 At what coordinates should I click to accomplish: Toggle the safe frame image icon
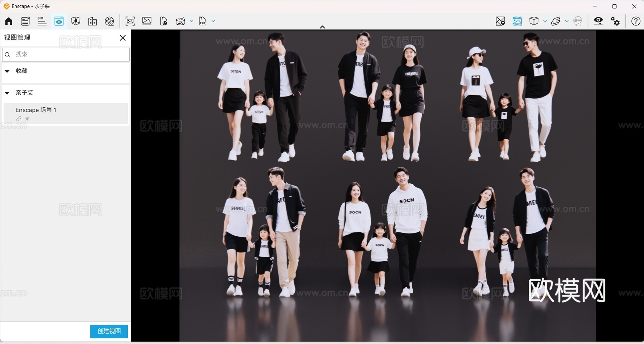517,21
